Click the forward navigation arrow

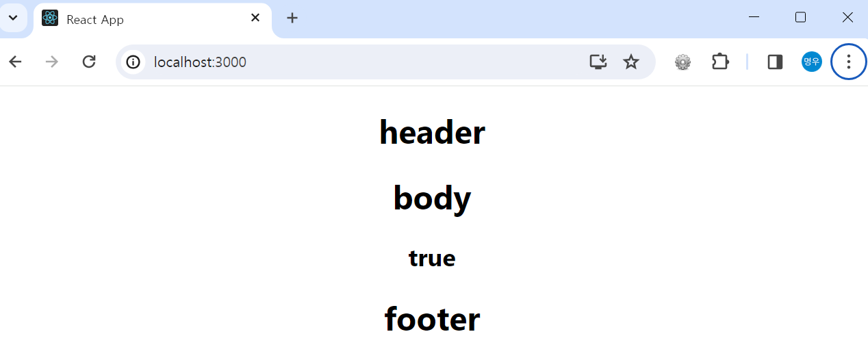coord(52,62)
